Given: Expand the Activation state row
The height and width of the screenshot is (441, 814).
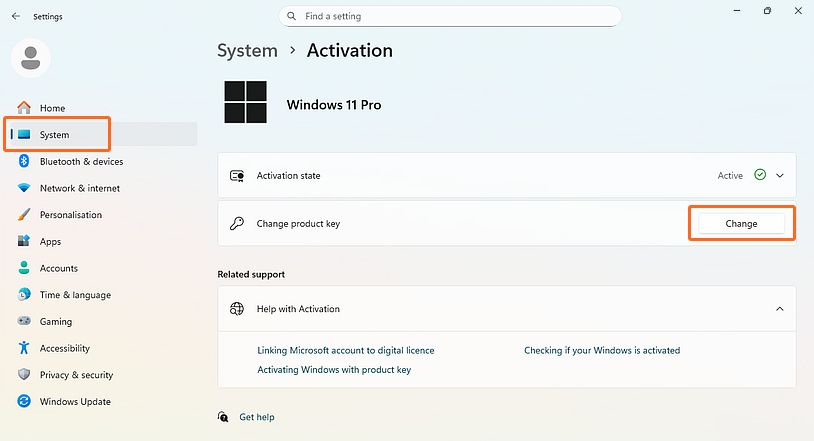Looking at the screenshot, I should (780, 175).
